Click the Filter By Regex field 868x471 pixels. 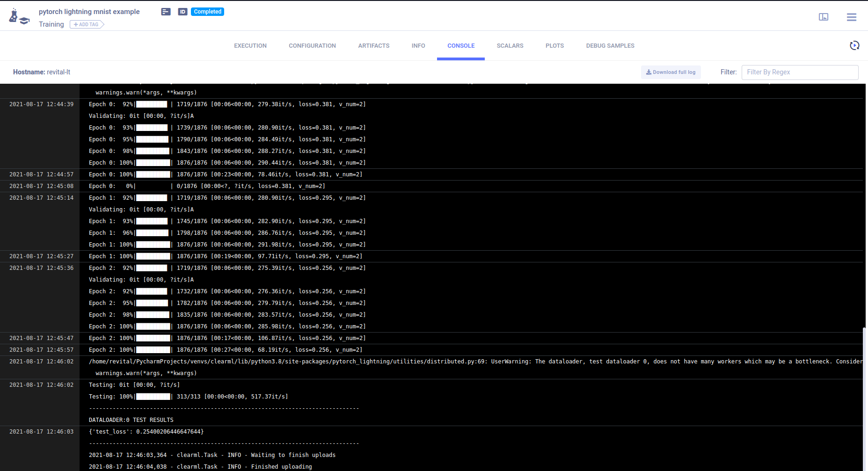click(x=799, y=72)
